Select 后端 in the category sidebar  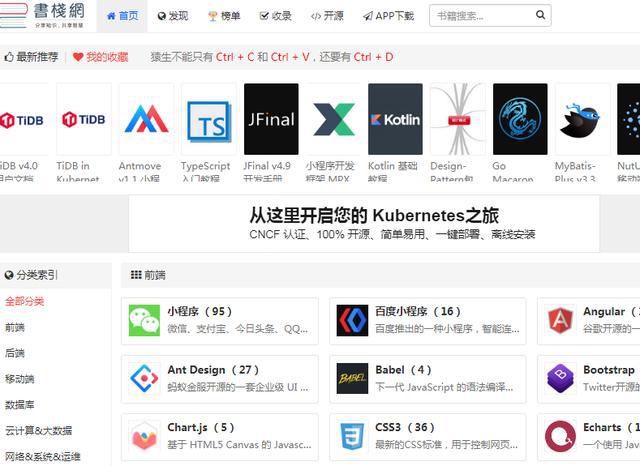[x=15, y=353]
